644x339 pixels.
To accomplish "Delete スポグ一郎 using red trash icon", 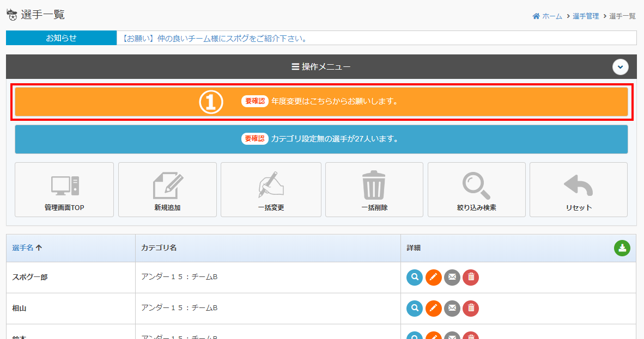I will (x=471, y=278).
